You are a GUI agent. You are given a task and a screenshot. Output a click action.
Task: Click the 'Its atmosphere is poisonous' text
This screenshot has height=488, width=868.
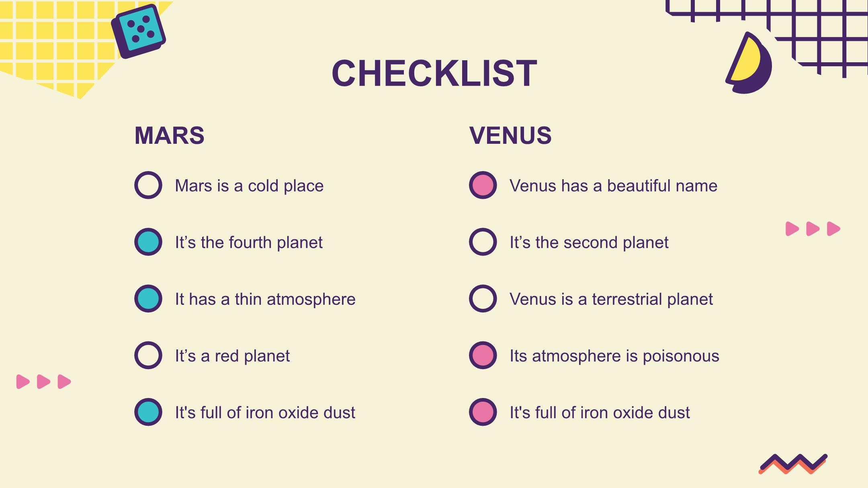pos(614,356)
